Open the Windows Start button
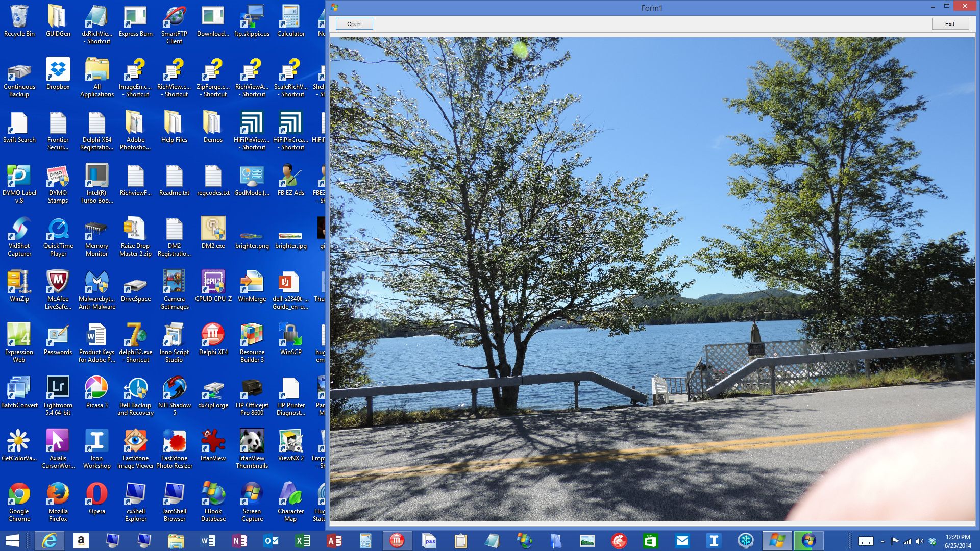980x551 pixels. 13,541
